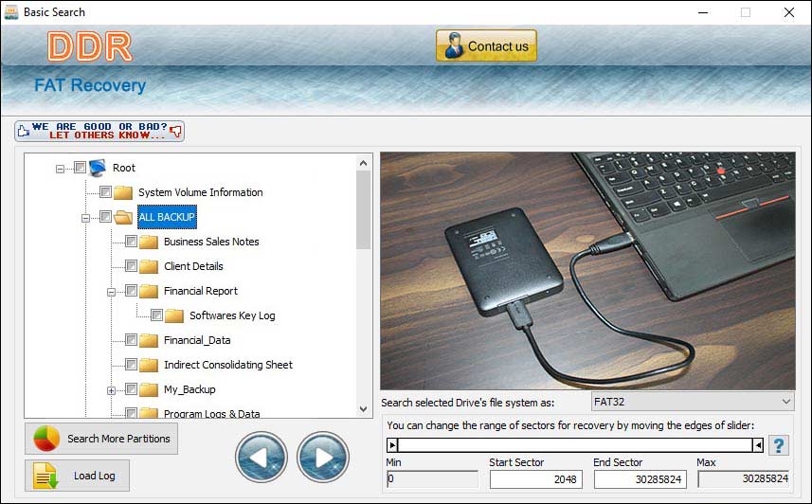The image size is (812, 504).
Task: Select Financial Report label
Action: [x=201, y=291]
